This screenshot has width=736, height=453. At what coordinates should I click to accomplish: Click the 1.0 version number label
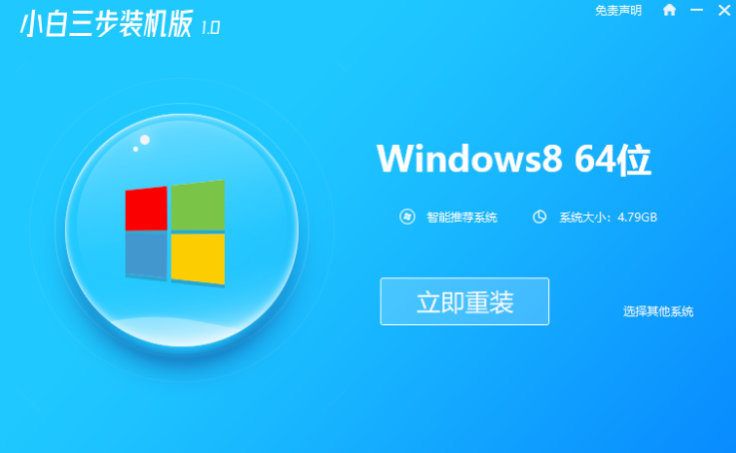coord(210,28)
